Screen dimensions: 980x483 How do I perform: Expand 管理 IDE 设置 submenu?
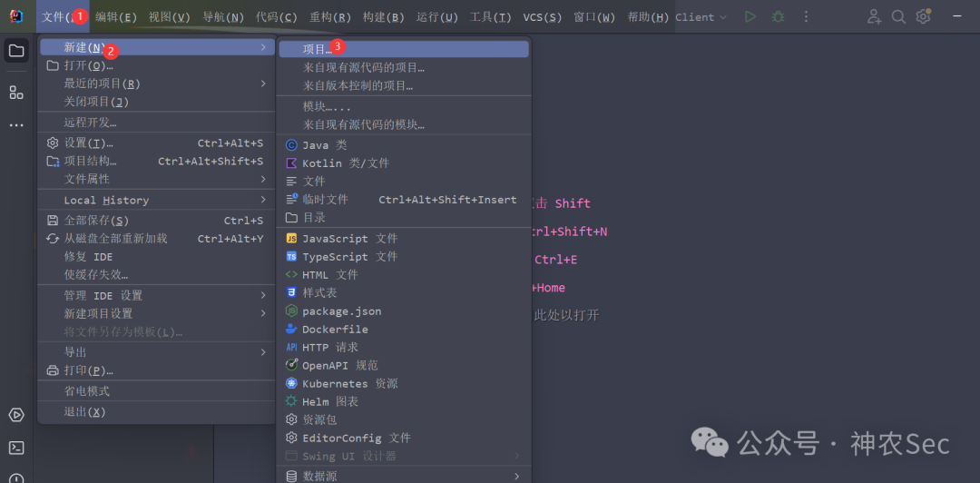click(157, 295)
